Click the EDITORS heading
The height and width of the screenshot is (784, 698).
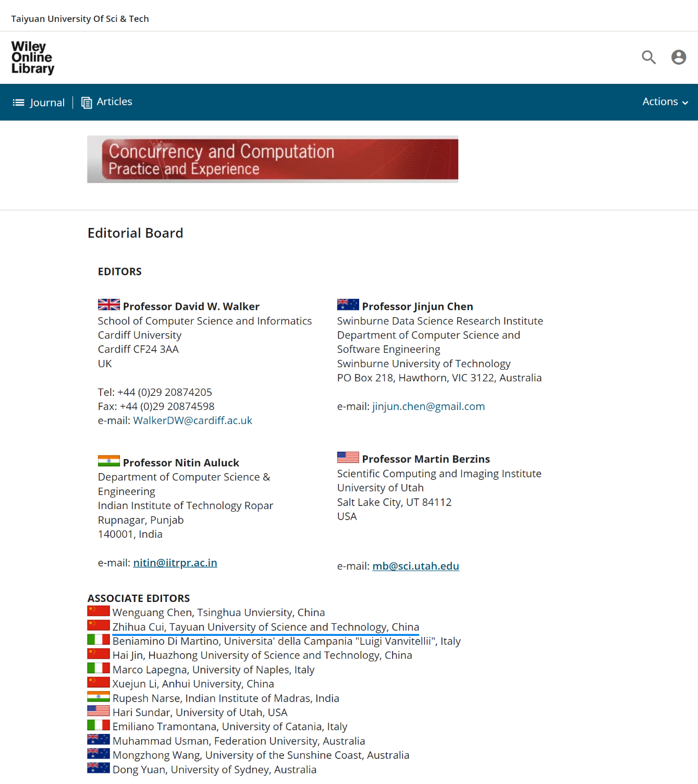(x=120, y=272)
